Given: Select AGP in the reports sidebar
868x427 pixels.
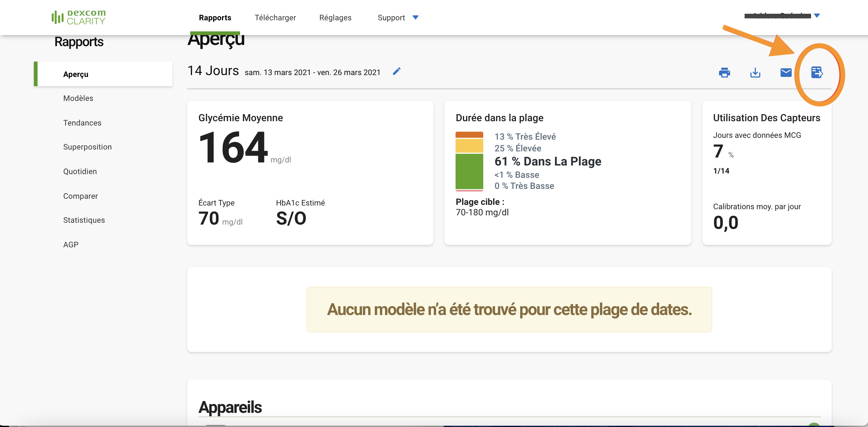Looking at the screenshot, I should coord(71,245).
